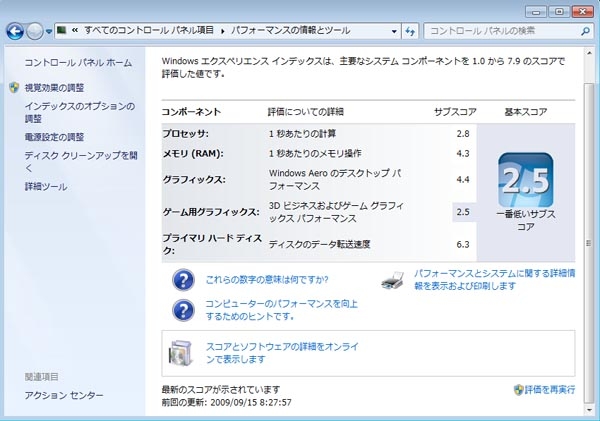600x421 pixels.
Task: Select すべてのコントロール パネル項目 in the breadcrumb
Action: 151,32
